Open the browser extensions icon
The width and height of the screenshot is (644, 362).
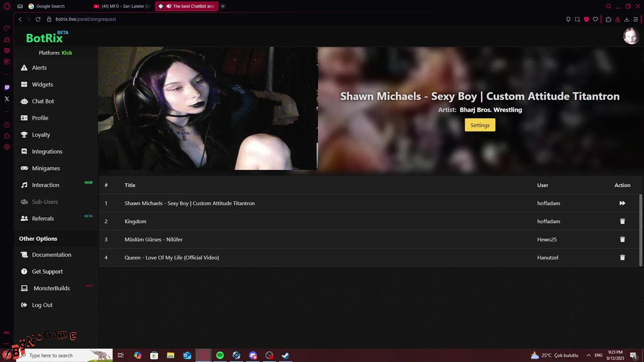(x=608, y=19)
